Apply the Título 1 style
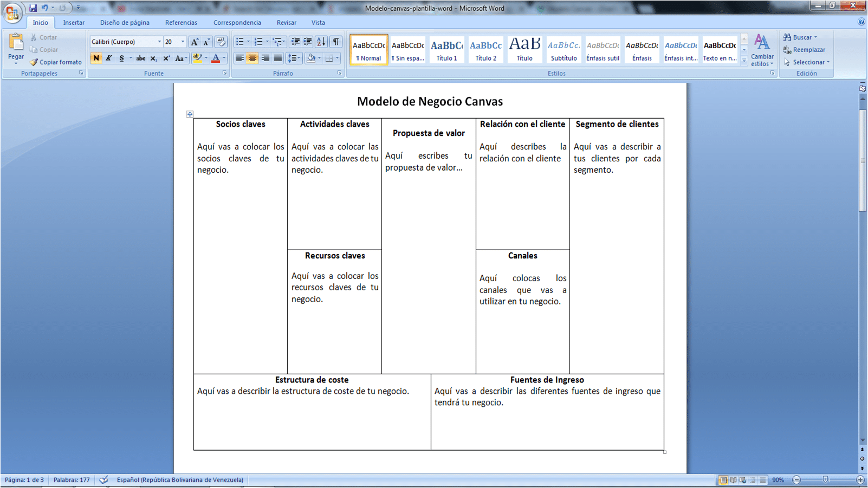The image size is (868, 488). point(447,50)
